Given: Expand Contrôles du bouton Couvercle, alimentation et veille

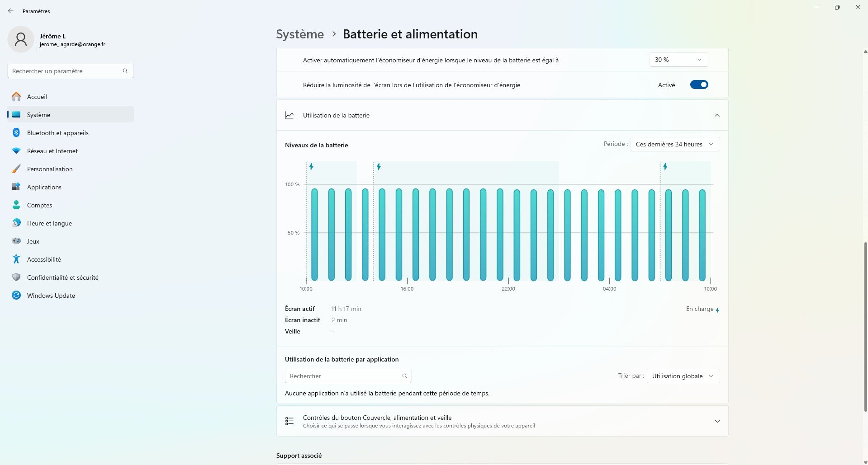Looking at the screenshot, I should (x=717, y=421).
